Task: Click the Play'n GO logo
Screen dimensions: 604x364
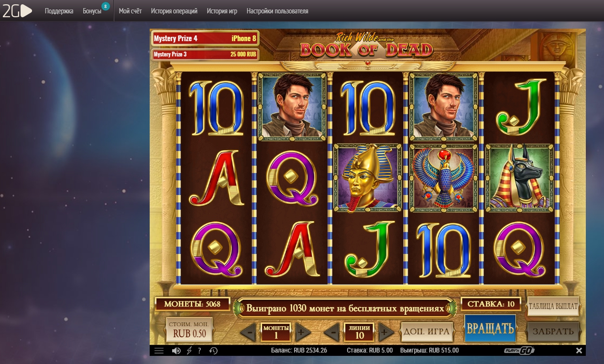Action: point(519,351)
